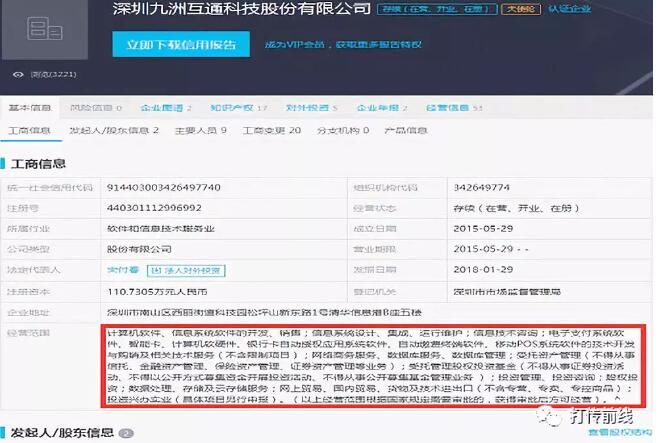Open the VIP membership link beside download button
Viewport: 662px width, 443px height.
pos(343,44)
